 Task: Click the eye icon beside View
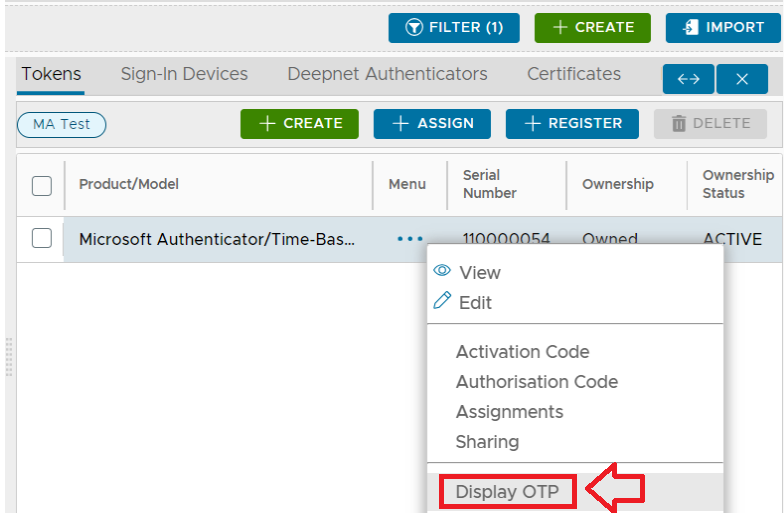coord(442,271)
